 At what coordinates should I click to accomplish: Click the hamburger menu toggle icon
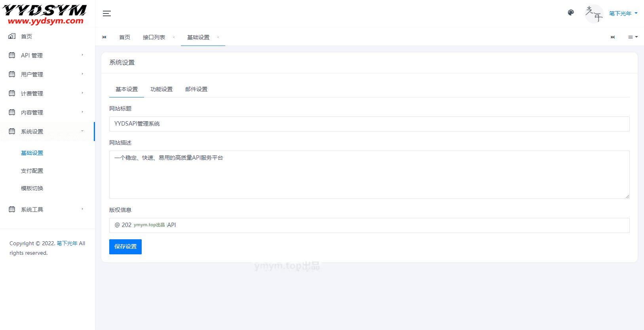point(107,13)
